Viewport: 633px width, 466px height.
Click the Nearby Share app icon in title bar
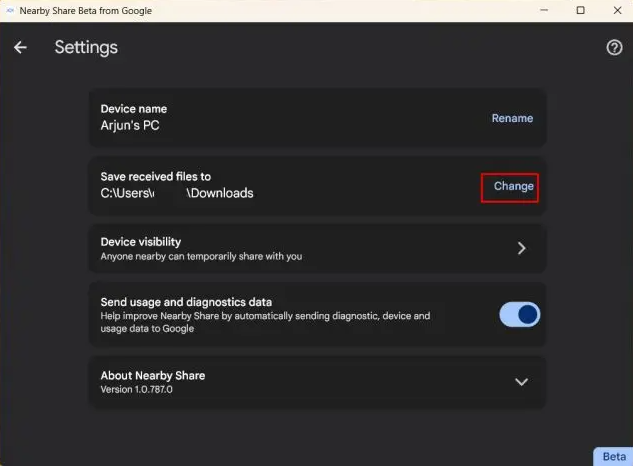[x=10, y=10]
